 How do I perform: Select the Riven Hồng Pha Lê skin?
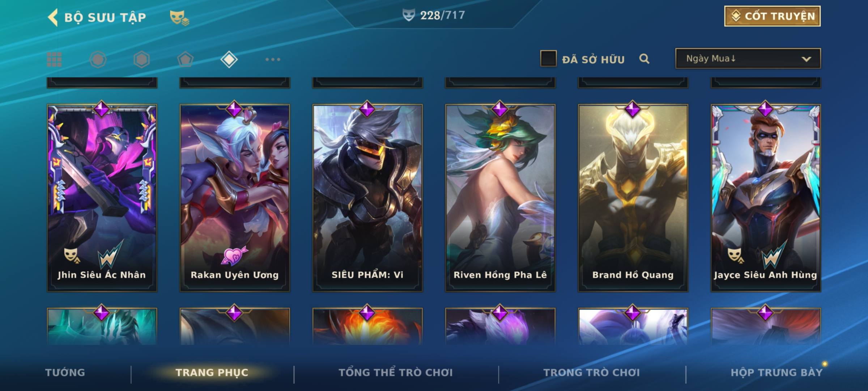(500, 198)
